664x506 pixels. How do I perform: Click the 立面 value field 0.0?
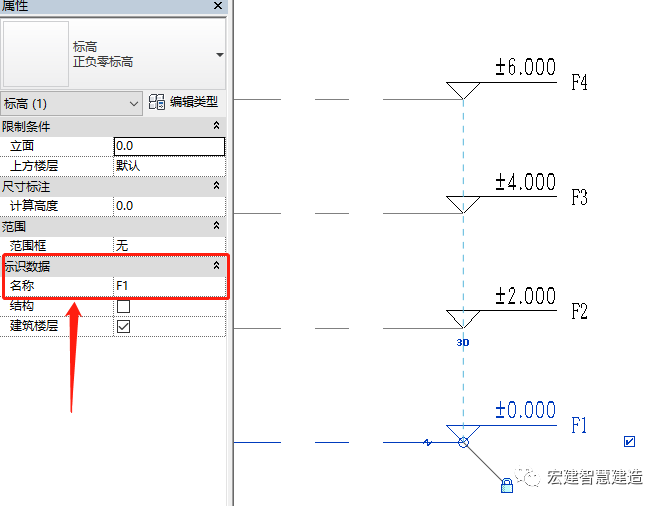click(x=169, y=146)
